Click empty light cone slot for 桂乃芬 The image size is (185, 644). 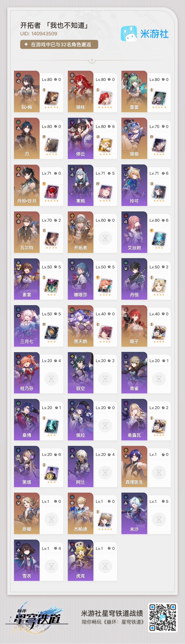coord(51,379)
